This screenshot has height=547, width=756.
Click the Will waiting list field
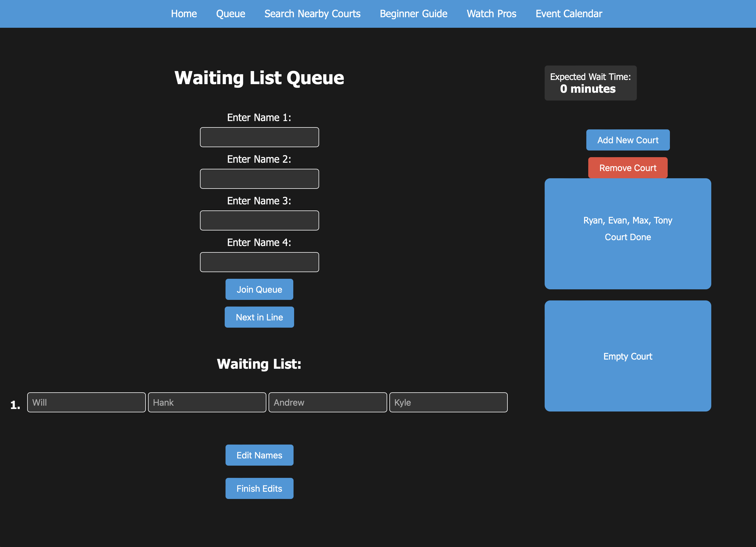pos(86,402)
